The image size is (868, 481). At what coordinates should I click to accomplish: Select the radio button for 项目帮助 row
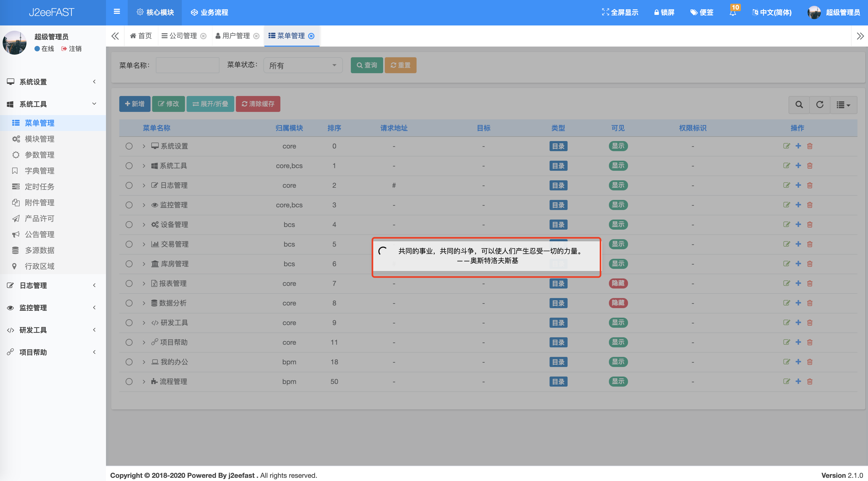tap(129, 342)
